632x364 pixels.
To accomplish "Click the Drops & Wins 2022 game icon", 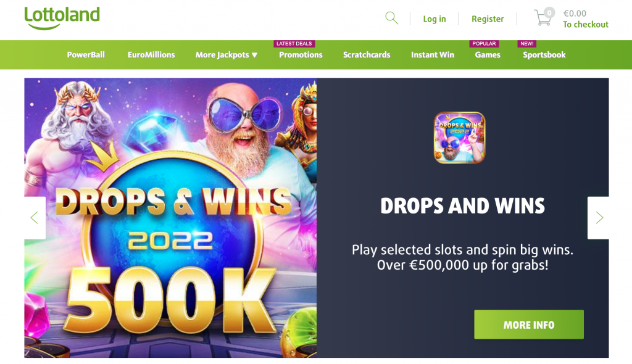I will (x=459, y=138).
